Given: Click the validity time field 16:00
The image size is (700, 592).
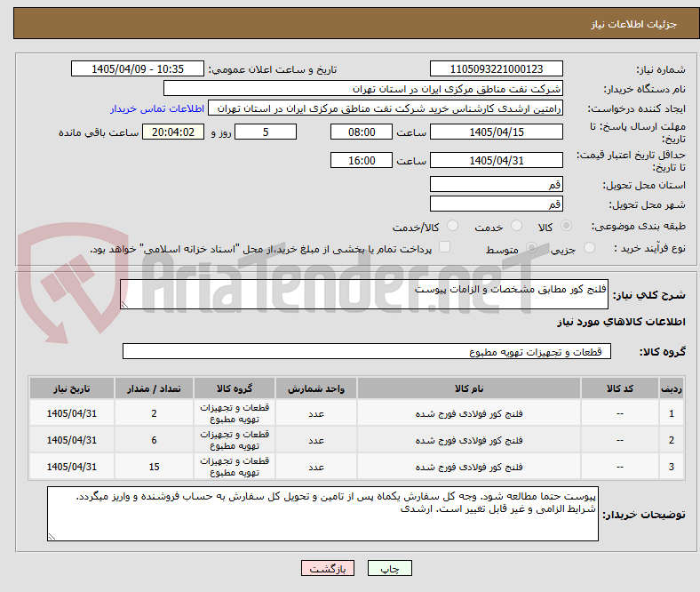Looking at the screenshot, I should point(362,160).
